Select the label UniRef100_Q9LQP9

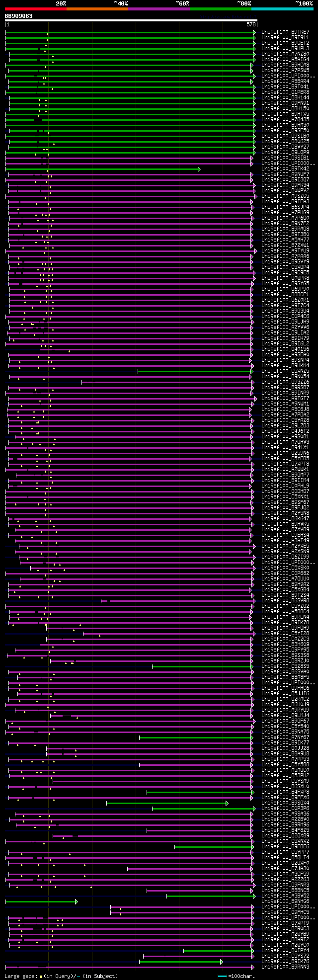click(285, 152)
